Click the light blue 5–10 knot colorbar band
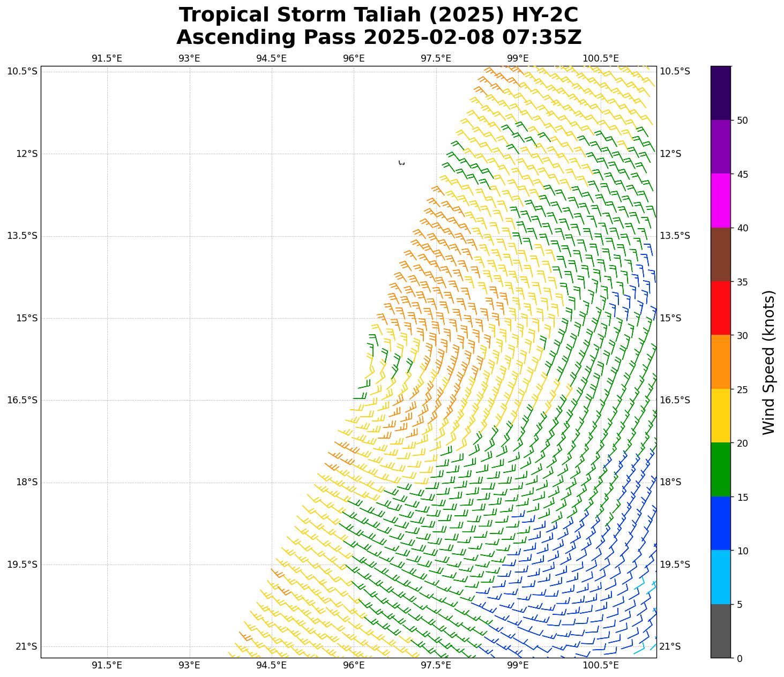Screen dimensions: 784x677 coord(720,577)
